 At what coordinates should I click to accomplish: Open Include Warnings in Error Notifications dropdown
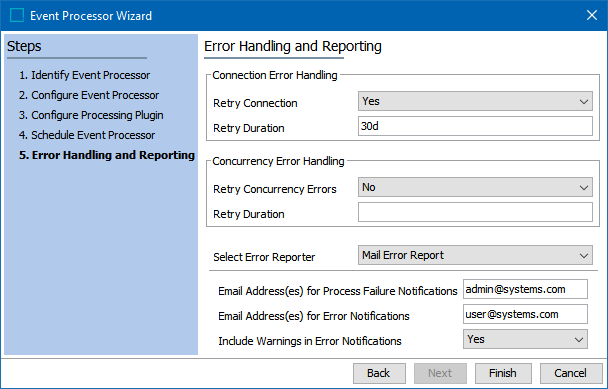[525, 339]
